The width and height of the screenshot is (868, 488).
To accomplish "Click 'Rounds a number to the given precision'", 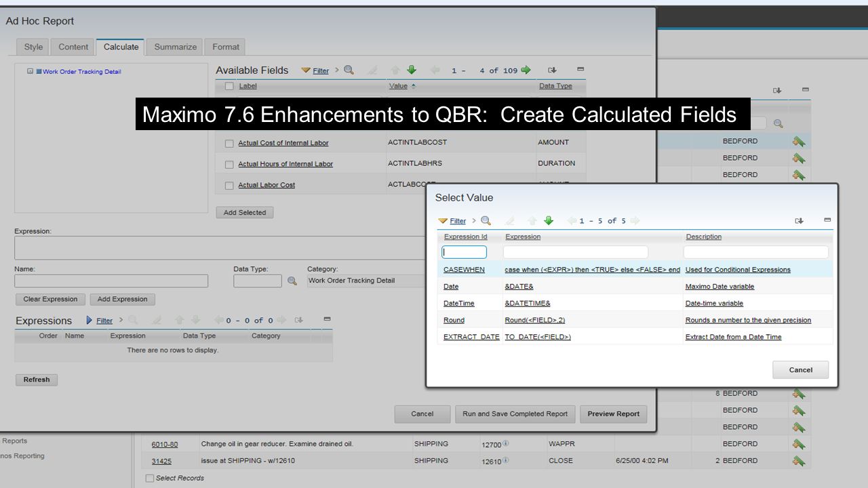I will tap(748, 320).
